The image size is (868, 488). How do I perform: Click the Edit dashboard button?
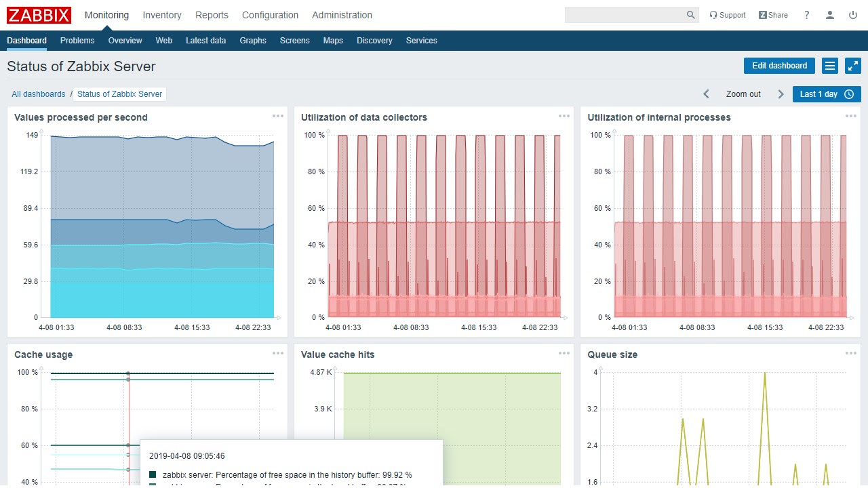tap(779, 66)
